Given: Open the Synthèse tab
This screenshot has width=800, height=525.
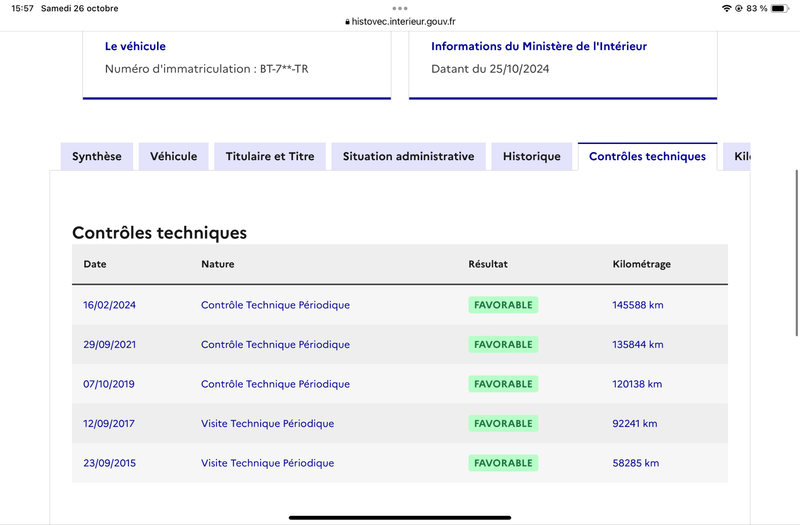Looking at the screenshot, I should [x=97, y=156].
